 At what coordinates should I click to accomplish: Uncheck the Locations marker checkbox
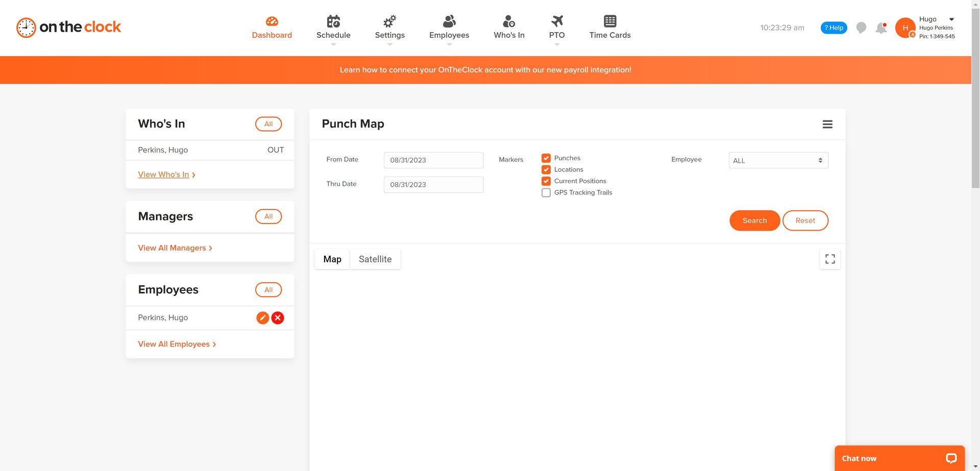coord(546,169)
